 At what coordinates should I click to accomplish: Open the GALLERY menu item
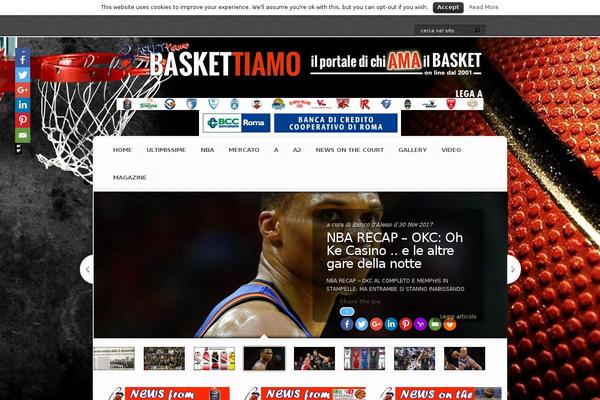pos(412,150)
